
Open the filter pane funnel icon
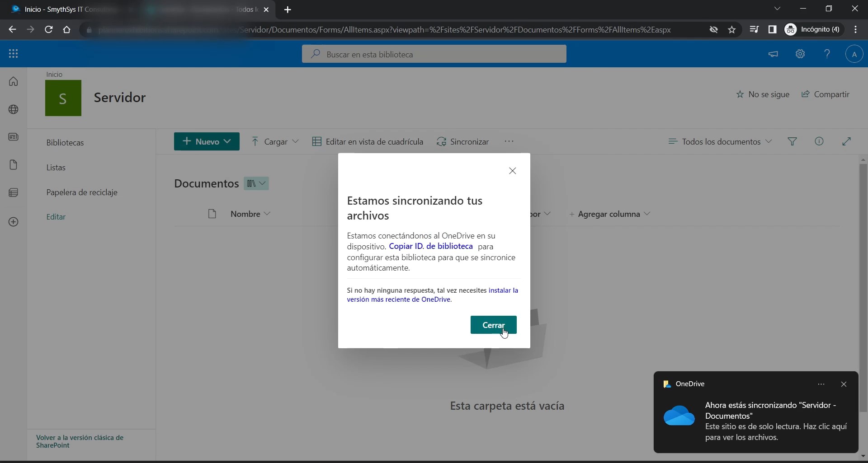pyautogui.click(x=792, y=141)
